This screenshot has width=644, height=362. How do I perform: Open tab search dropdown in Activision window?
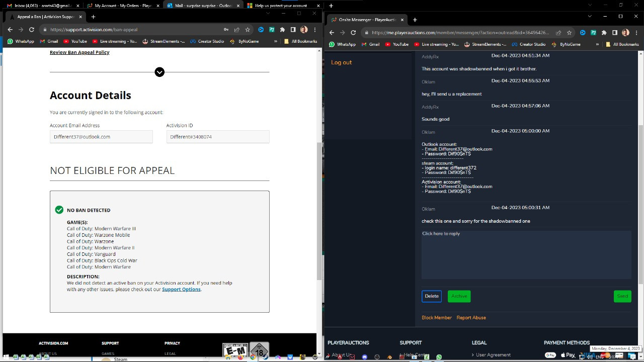(268, 13)
